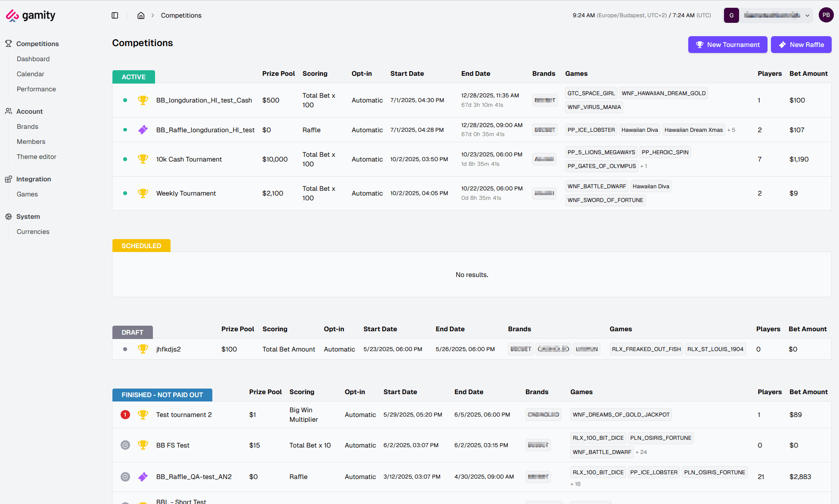Click raffle icon for BB_Raffle_QA-test_AN2
This screenshot has height=504, width=839.
click(143, 477)
